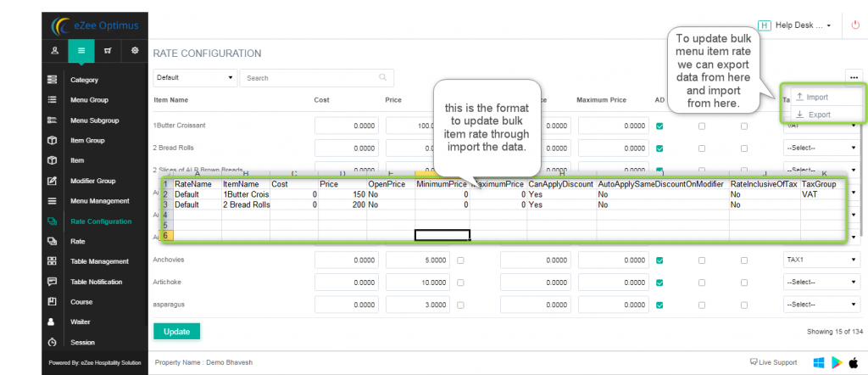Click the Table Notification chat icon
Viewport: 868px width, 375px height.
point(52,282)
